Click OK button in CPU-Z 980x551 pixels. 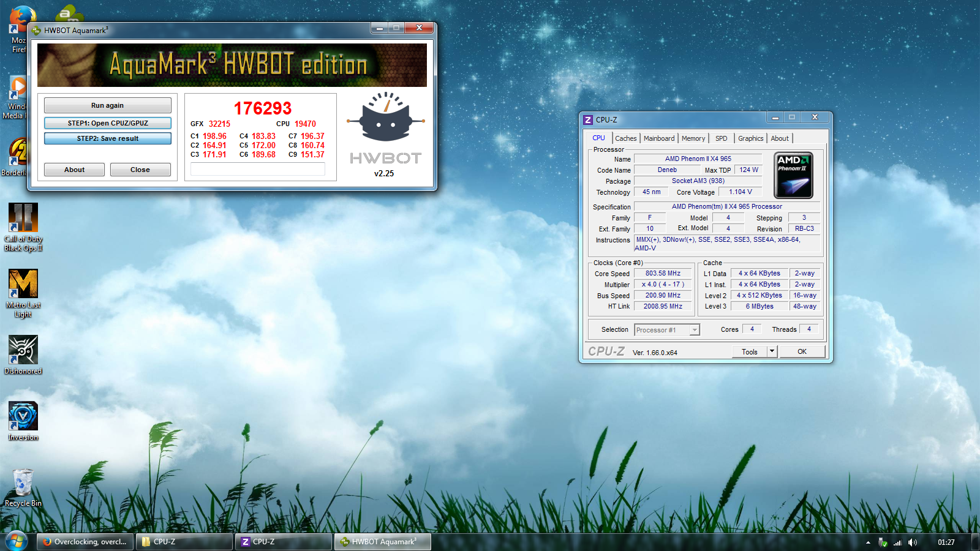point(802,351)
